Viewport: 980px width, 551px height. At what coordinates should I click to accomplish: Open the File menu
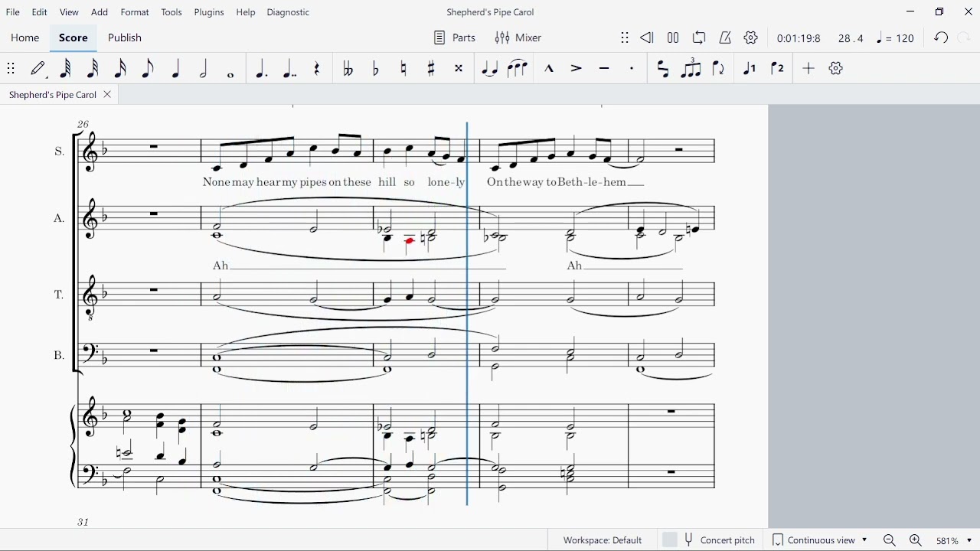(x=13, y=12)
